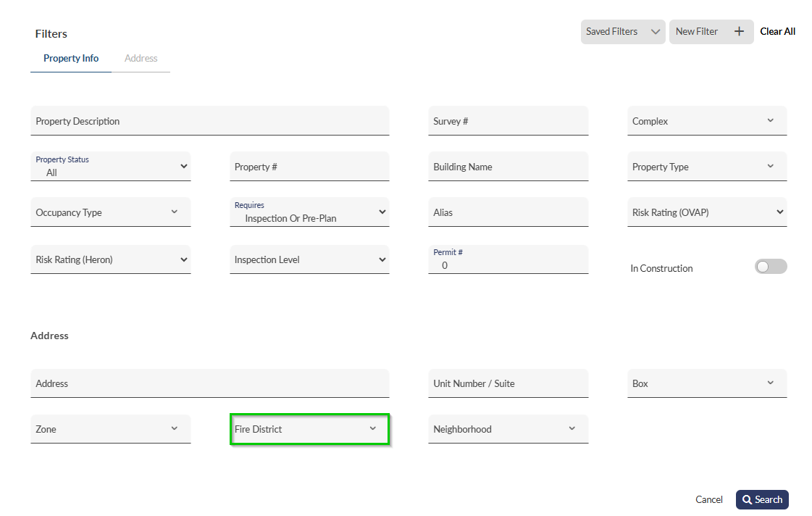Expand the Zone dropdown

pos(110,429)
